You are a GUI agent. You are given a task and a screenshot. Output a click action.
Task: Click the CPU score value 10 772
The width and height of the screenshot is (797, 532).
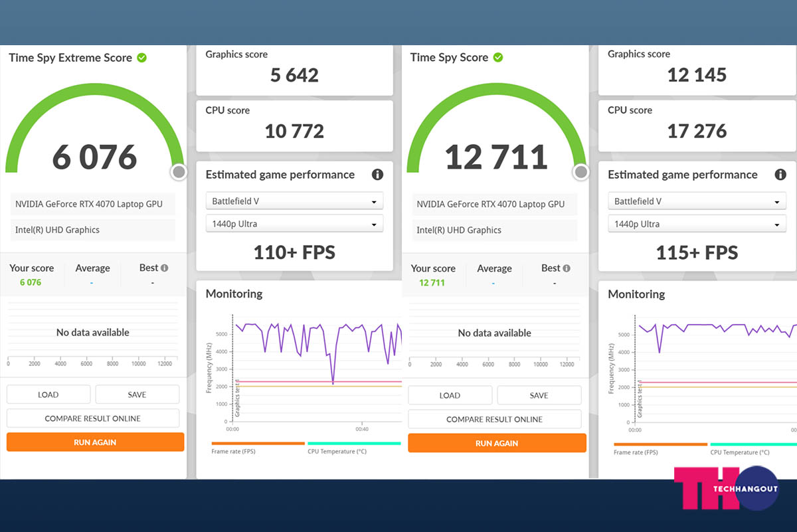coord(294,132)
